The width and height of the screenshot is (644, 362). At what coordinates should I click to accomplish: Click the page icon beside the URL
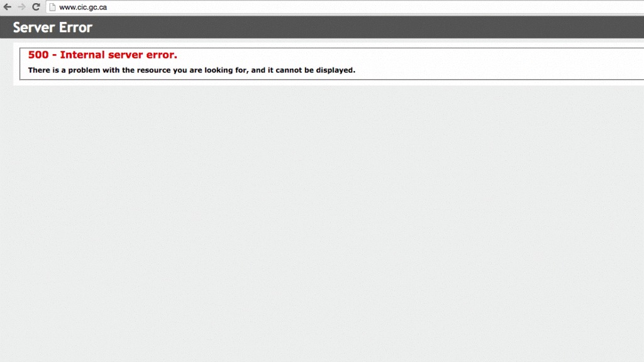53,7
